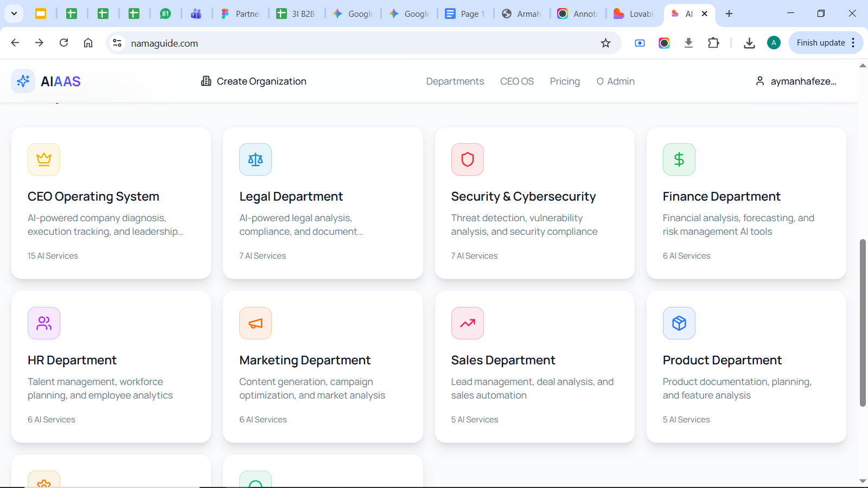Click the page vertical scrollbar thumb
Image resolution: width=868 pixels, height=488 pixels.
[863, 323]
